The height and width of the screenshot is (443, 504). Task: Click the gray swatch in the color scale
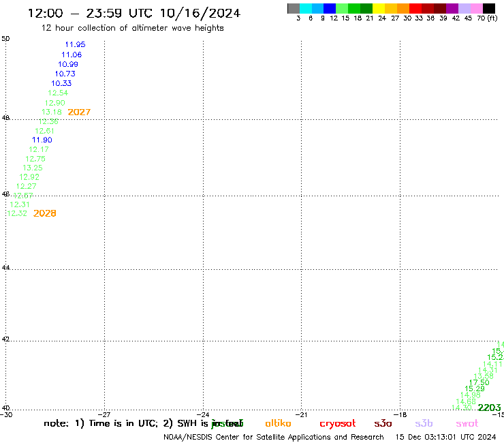pyautogui.click(x=294, y=8)
